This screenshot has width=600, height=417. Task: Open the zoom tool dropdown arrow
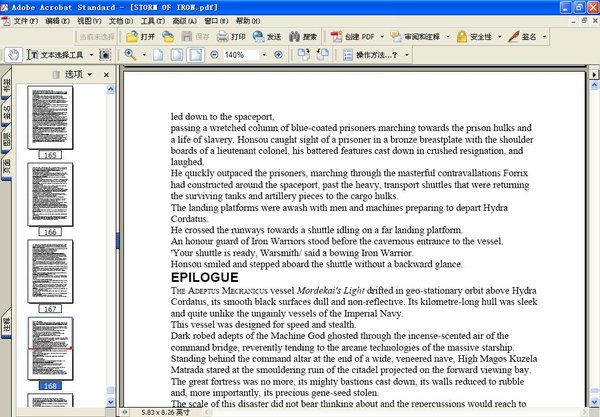click(144, 55)
